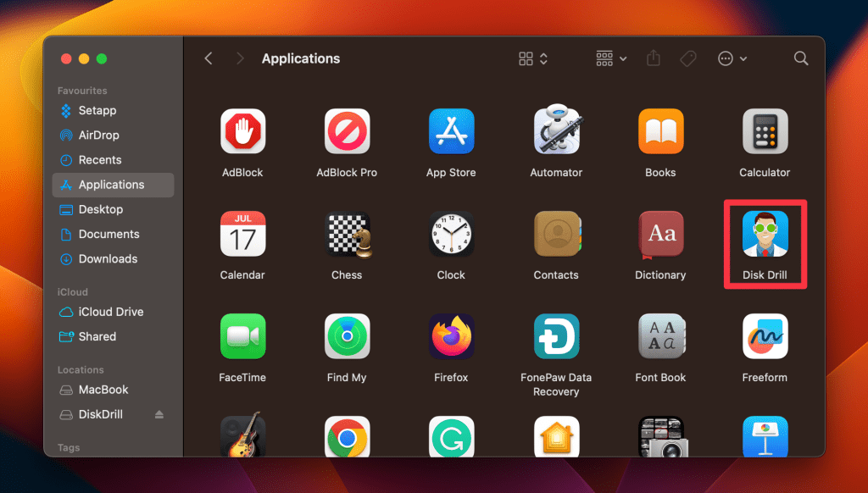Open Recents in the sidebar
Screen dimensions: 868x493
click(113, 160)
